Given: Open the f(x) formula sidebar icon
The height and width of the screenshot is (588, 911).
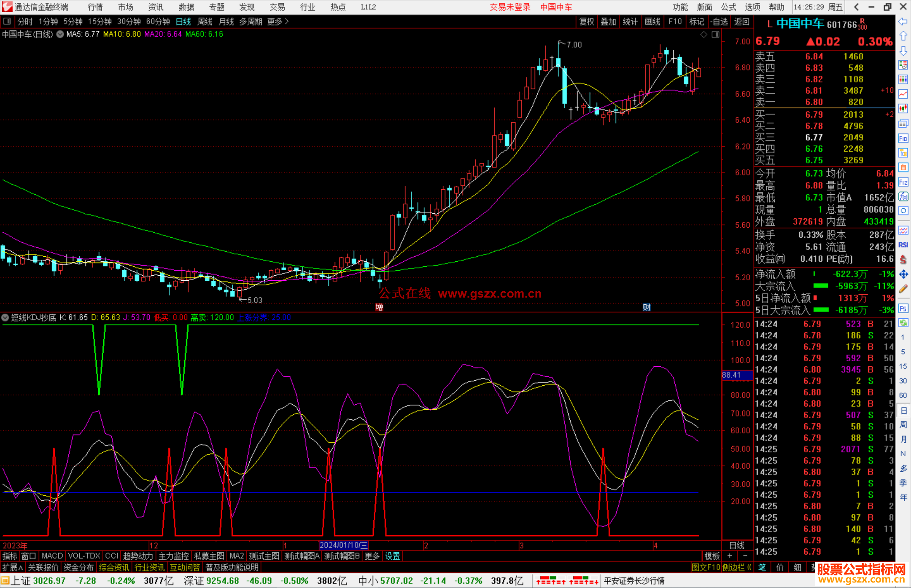Looking at the screenshot, I should (x=903, y=196).
